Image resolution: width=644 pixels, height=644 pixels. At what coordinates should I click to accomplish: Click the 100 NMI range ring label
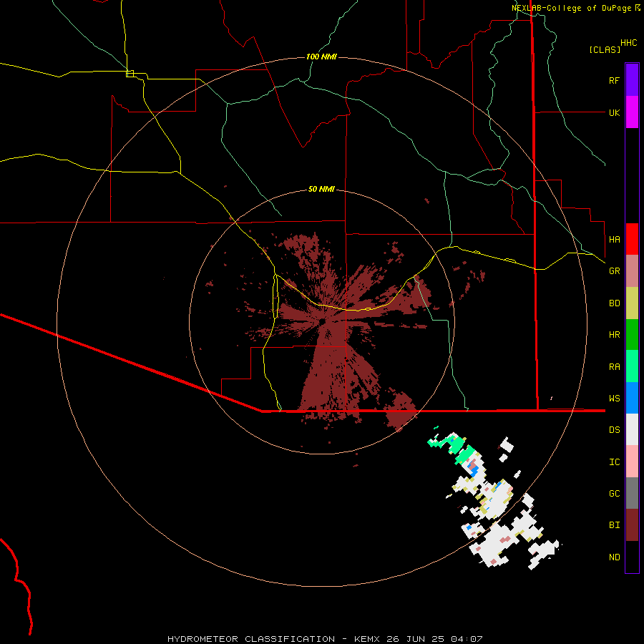point(321,57)
